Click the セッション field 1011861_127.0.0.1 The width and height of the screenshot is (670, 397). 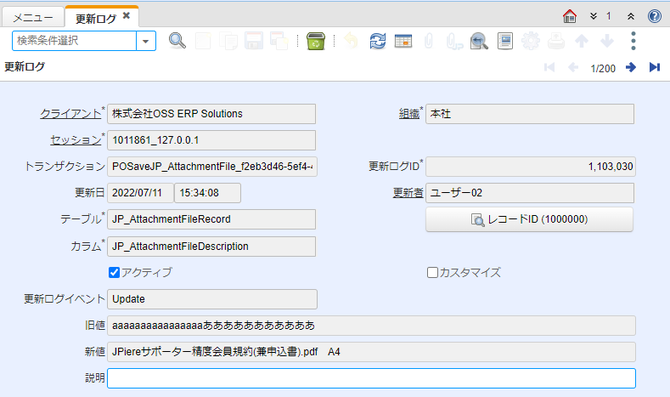212,140
